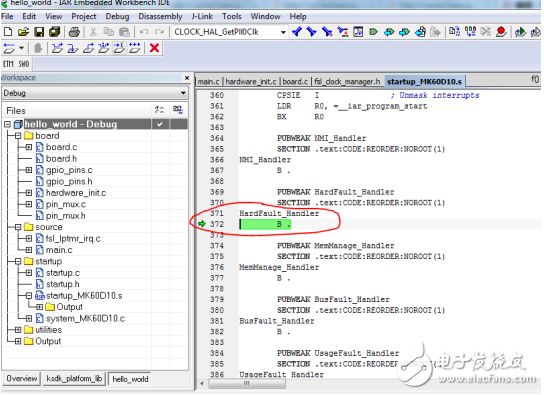Click the Run to Cursor debug icon
The width and height of the screenshot is (544, 395).
tap(119, 48)
